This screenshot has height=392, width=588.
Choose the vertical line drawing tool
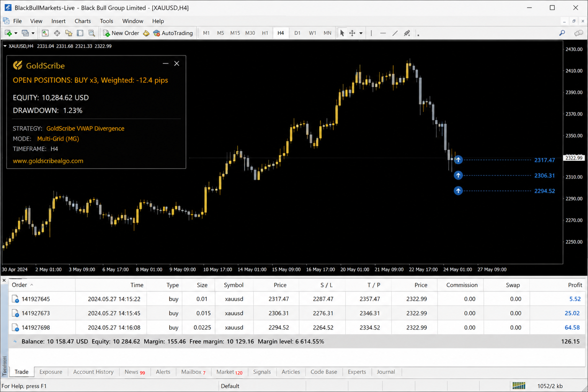pyautogui.click(x=371, y=33)
